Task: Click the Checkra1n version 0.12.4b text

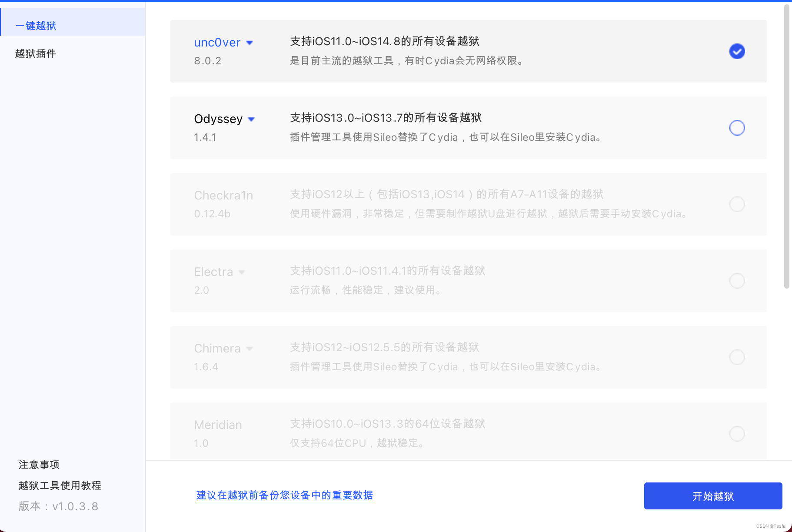Action: pyautogui.click(x=212, y=214)
